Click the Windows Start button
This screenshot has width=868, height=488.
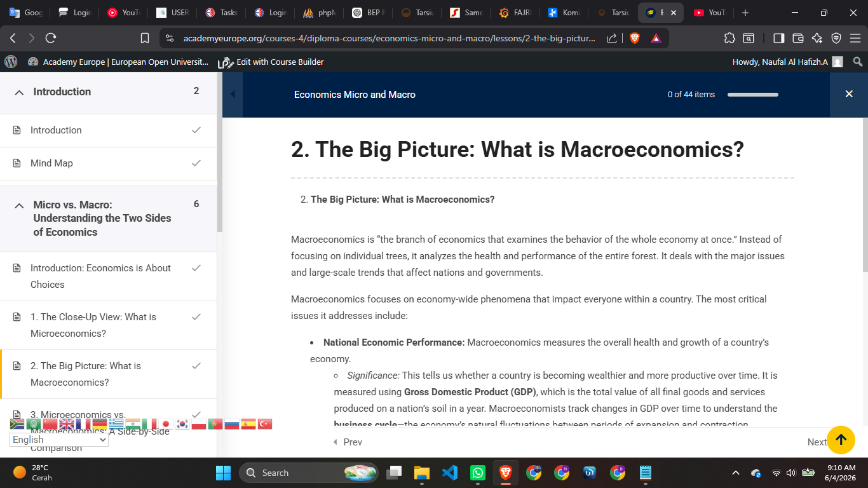(224, 473)
